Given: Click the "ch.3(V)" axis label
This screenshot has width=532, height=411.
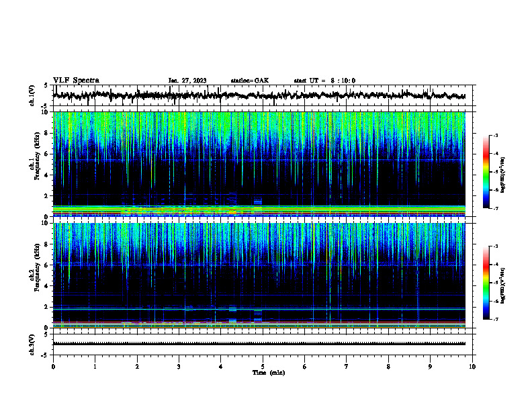Looking at the screenshot, I should pos(32,345).
